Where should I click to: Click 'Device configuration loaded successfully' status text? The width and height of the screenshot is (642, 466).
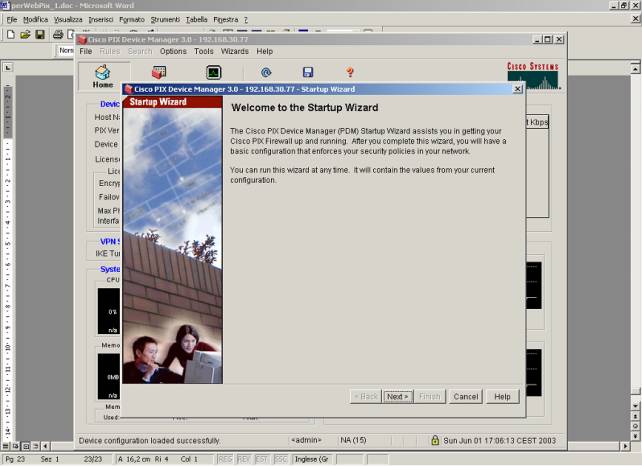pyautogui.click(x=149, y=441)
